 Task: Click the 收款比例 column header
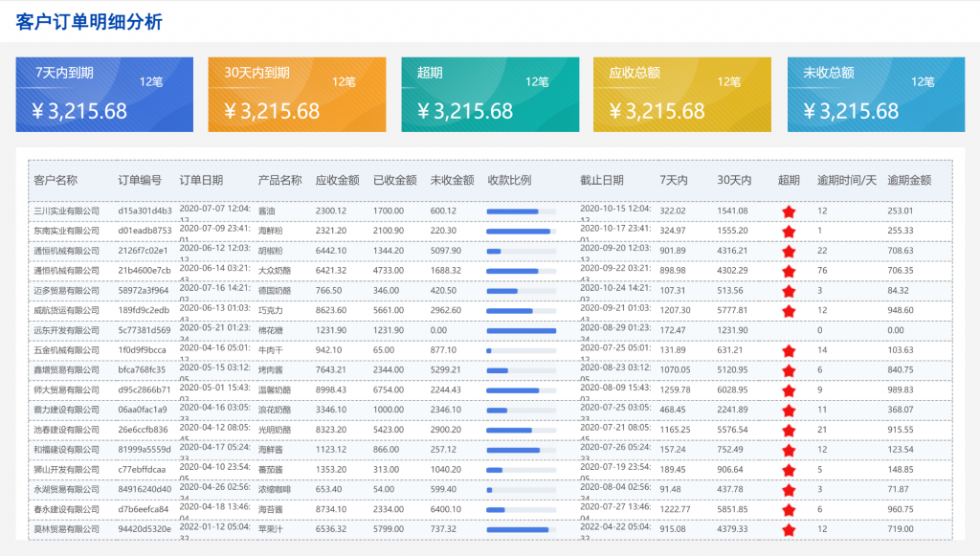(x=509, y=180)
